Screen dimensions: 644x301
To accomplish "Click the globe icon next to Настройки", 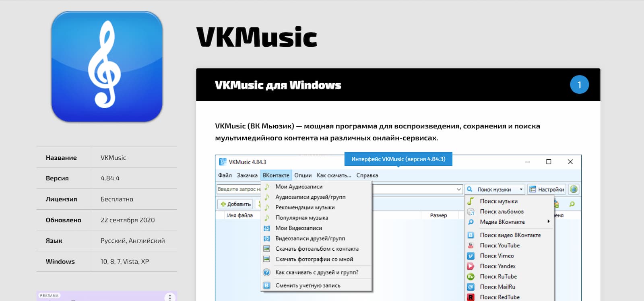I will tap(574, 189).
